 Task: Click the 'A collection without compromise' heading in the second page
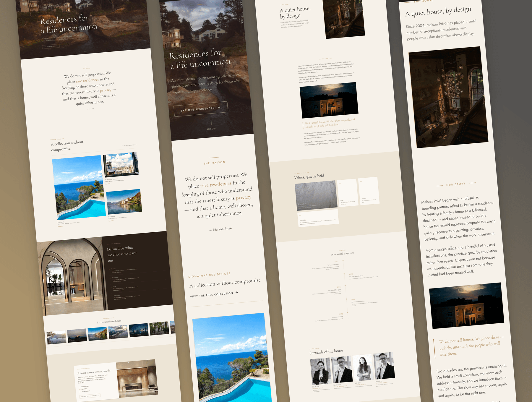225,283
